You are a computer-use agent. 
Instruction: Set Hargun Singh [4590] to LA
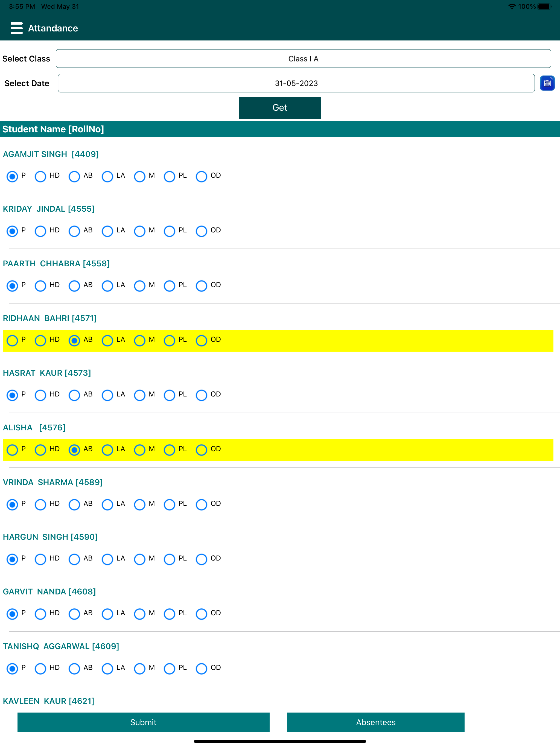pos(107,559)
